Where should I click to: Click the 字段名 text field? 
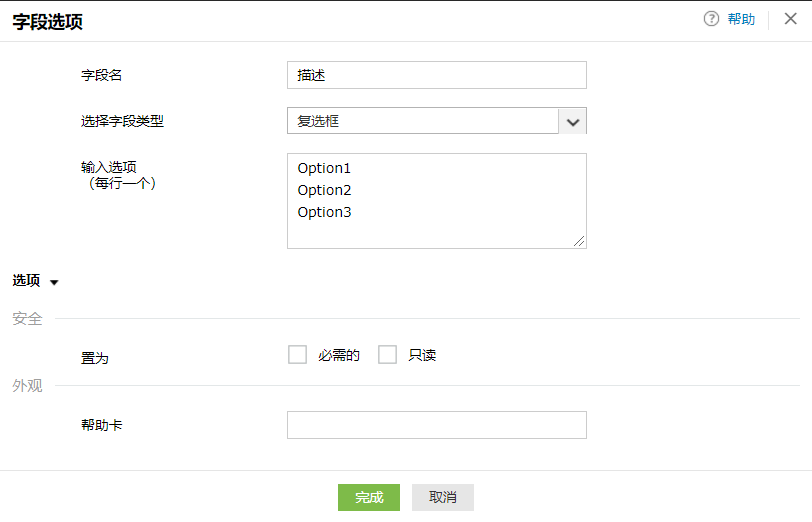(436, 75)
